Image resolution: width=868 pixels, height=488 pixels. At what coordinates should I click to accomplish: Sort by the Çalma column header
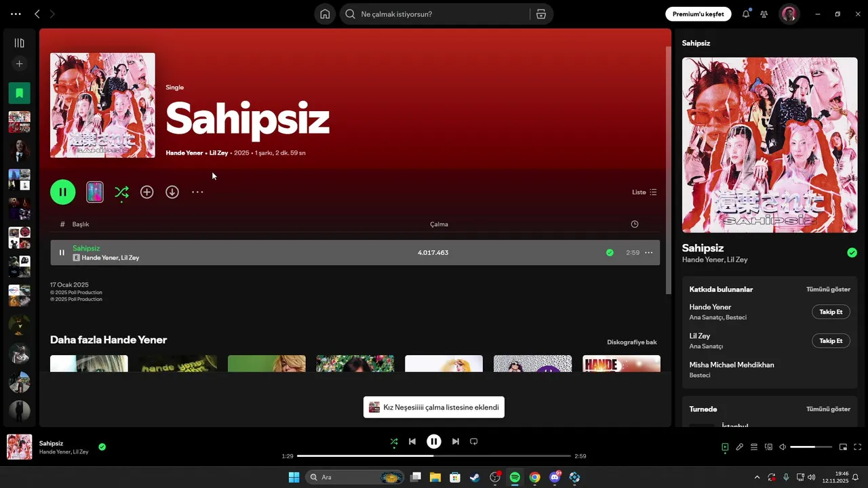click(439, 224)
